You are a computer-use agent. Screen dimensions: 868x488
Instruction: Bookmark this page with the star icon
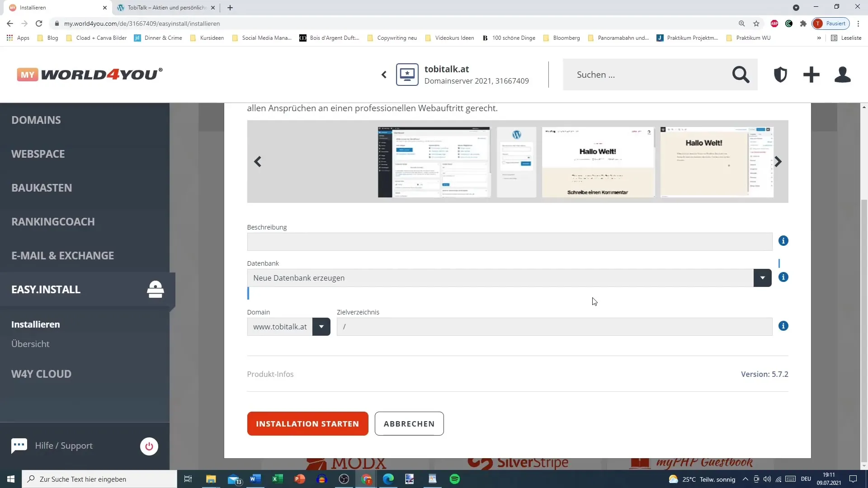(x=756, y=23)
